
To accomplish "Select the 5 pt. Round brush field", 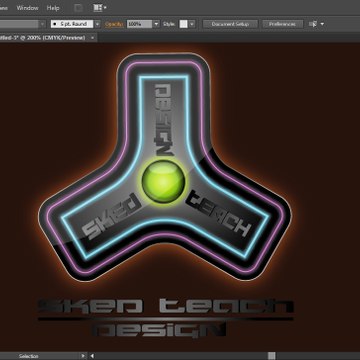I will point(72,24).
